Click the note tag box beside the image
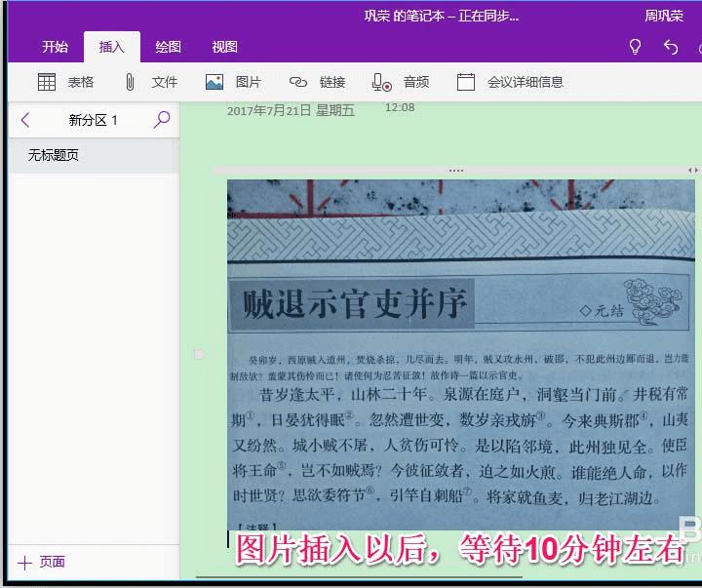This screenshot has height=588, width=702. 199,354
